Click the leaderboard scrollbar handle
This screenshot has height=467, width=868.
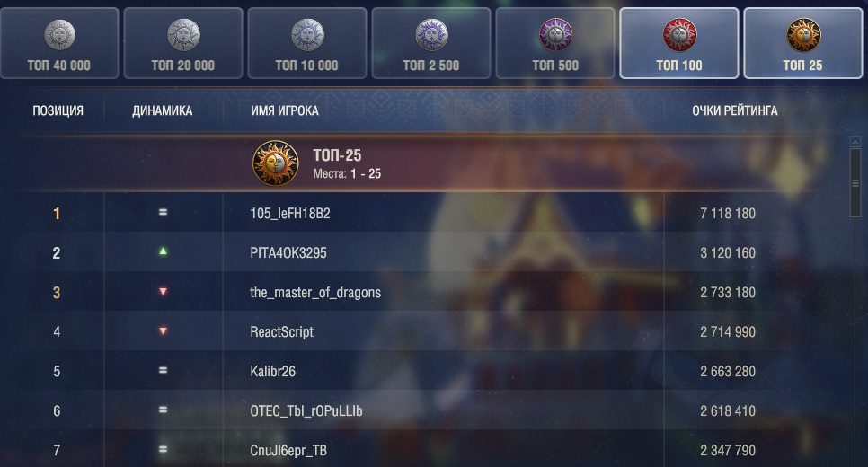[x=855, y=182]
